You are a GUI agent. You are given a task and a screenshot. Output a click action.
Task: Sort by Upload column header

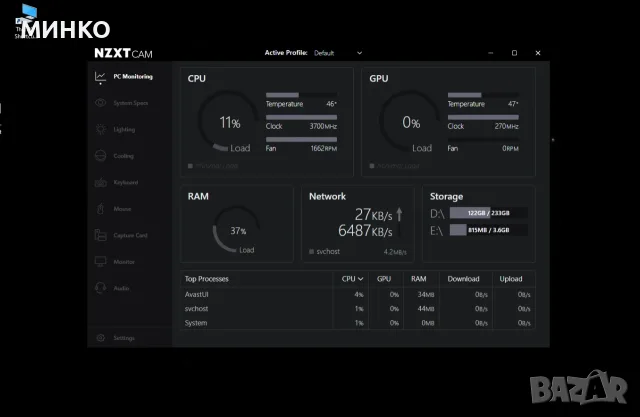tap(511, 279)
